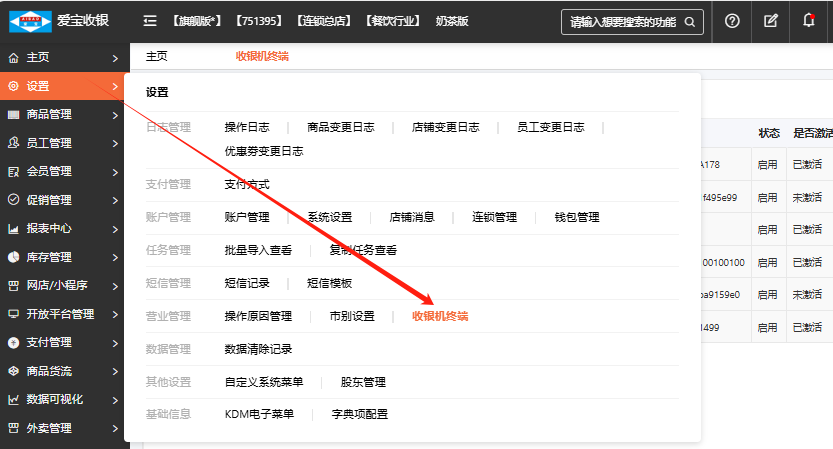The width and height of the screenshot is (833, 449).
Task: Expand the 库存管理 chevron arrow
Action: [x=115, y=258]
